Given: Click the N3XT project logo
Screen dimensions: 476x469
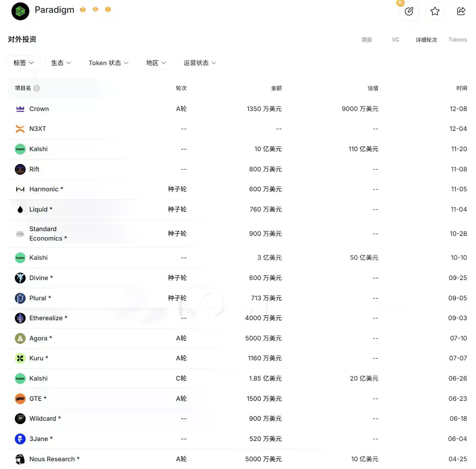Looking at the screenshot, I should coord(20,129).
